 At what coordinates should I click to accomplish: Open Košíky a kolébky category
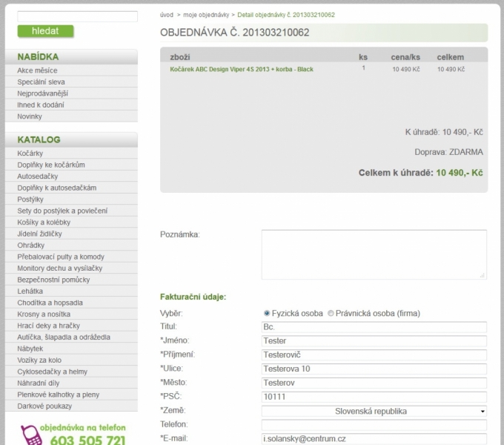(44, 222)
